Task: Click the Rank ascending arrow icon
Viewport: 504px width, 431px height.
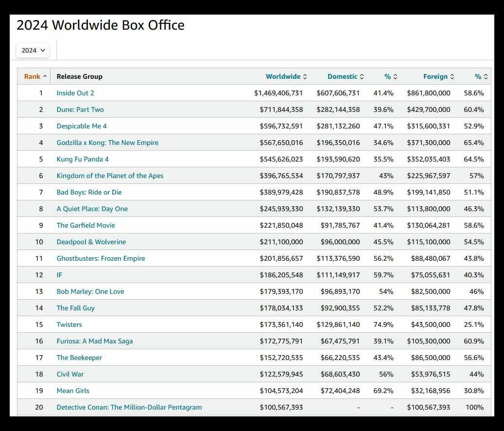Action: 45,76
